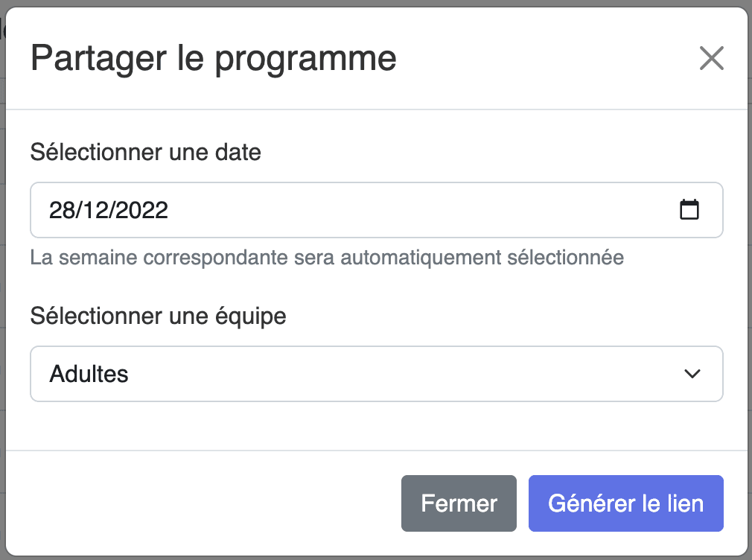752x560 pixels.
Task: Click the word Adultes in the team selector
Action: click(x=89, y=374)
